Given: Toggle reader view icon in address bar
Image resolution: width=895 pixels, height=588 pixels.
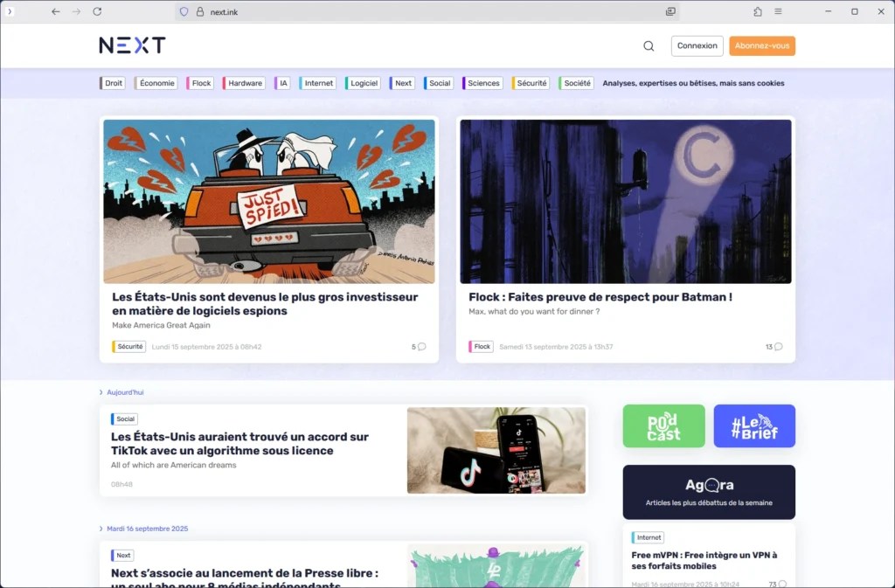Looking at the screenshot, I should point(670,11).
